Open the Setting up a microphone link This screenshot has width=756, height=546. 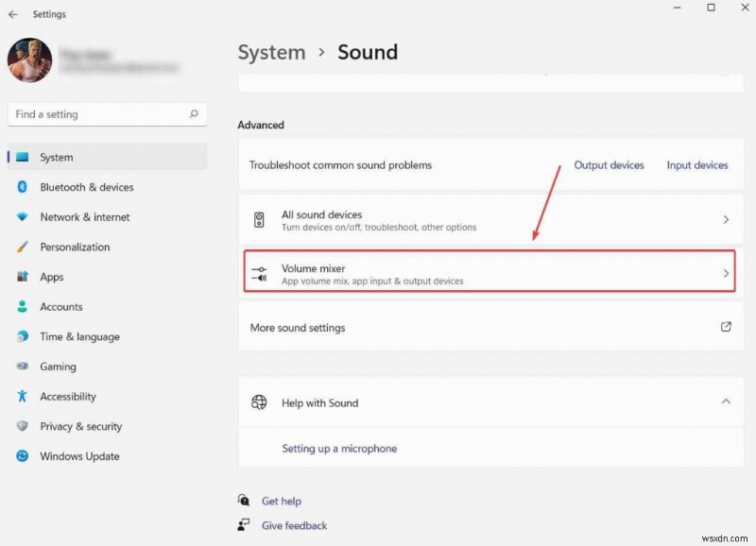338,448
